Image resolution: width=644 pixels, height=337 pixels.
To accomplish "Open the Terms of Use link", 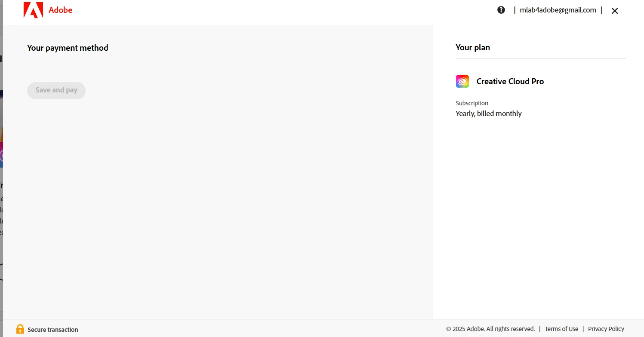I will point(561,329).
